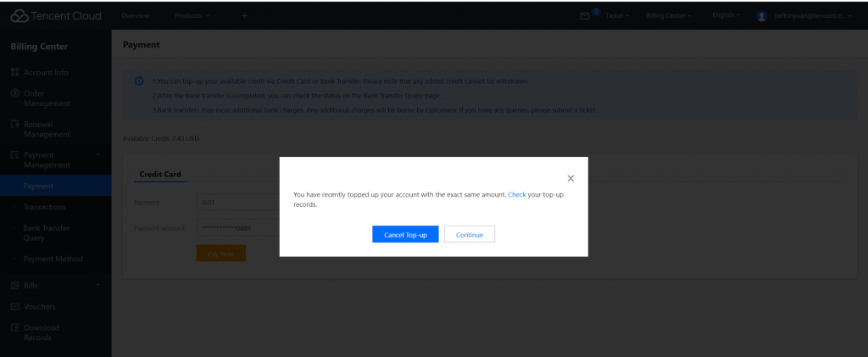Click the Vouchers sidebar icon
The height and width of the screenshot is (357, 868).
(x=14, y=307)
